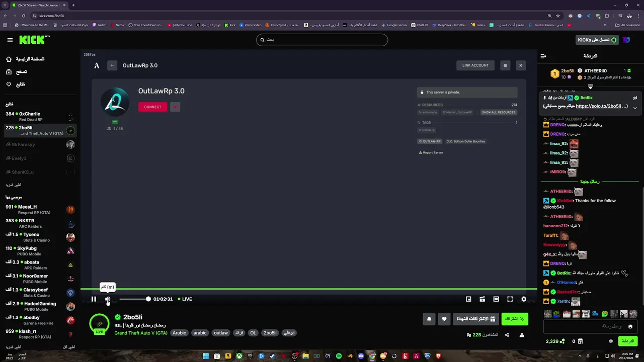Screen dimensions: 644x362
Task: Toggle theater mode in the player
Action: pyautogui.click(x=496, y=299)
